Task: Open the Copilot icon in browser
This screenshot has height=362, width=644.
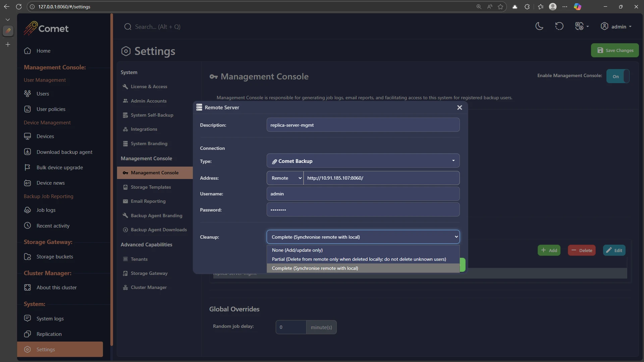Action: [x=578, y=7]
